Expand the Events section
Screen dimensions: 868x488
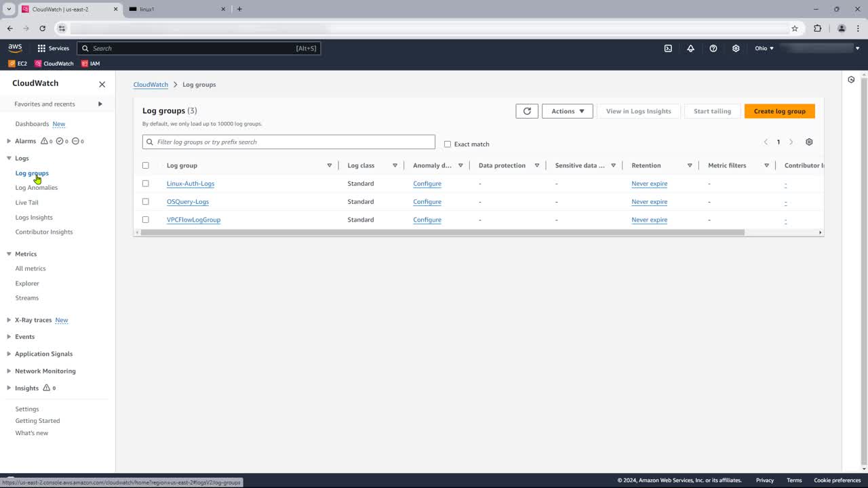coord(9,337)
